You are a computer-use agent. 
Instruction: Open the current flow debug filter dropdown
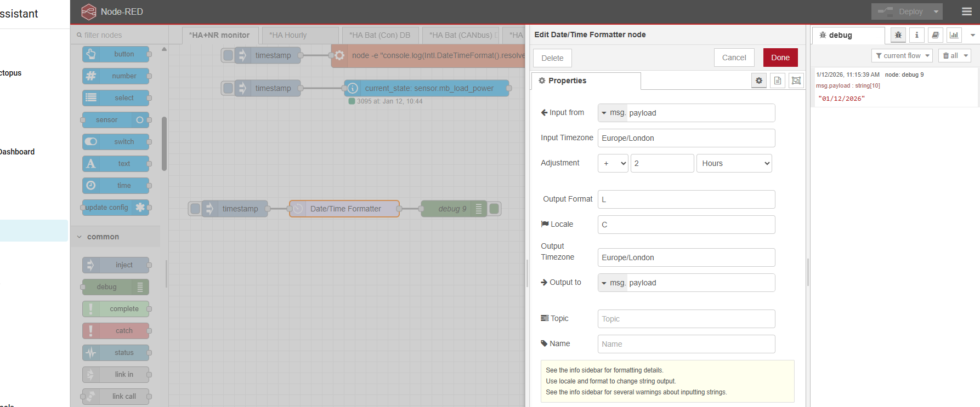[x=902, y=56]
